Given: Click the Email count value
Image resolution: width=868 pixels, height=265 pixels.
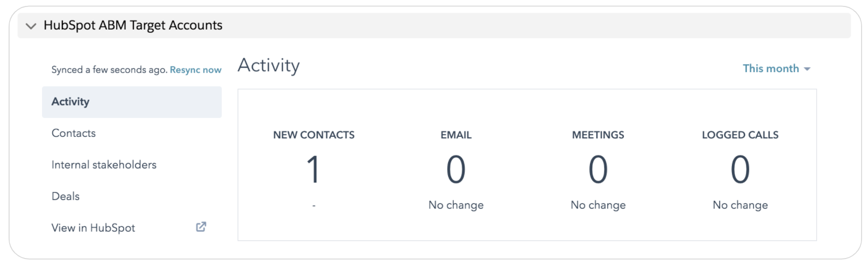Looking at the screenshot, I should (456, 170).
